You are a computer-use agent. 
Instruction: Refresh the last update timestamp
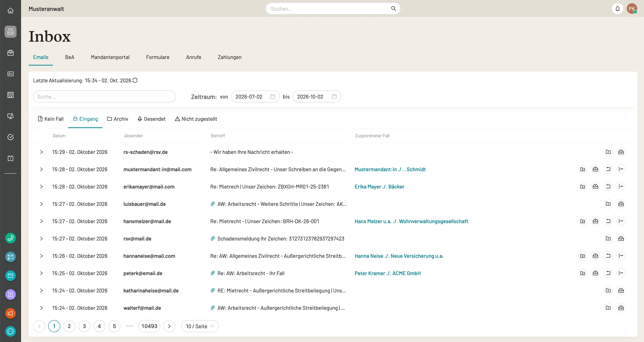pos(135,80)
